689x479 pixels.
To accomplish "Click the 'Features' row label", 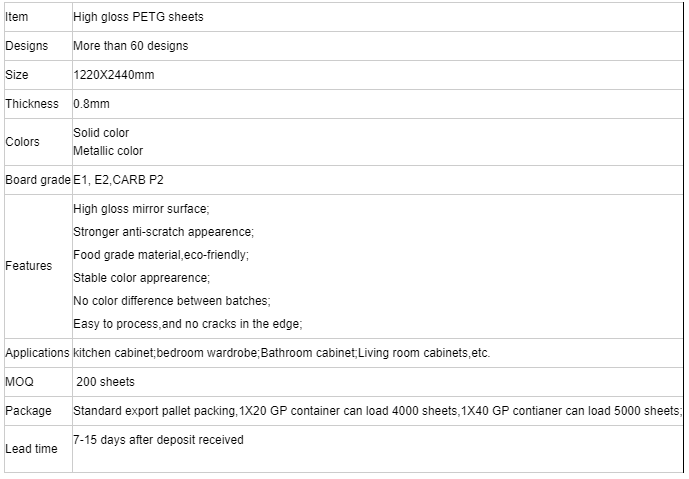I will [29, 266].
